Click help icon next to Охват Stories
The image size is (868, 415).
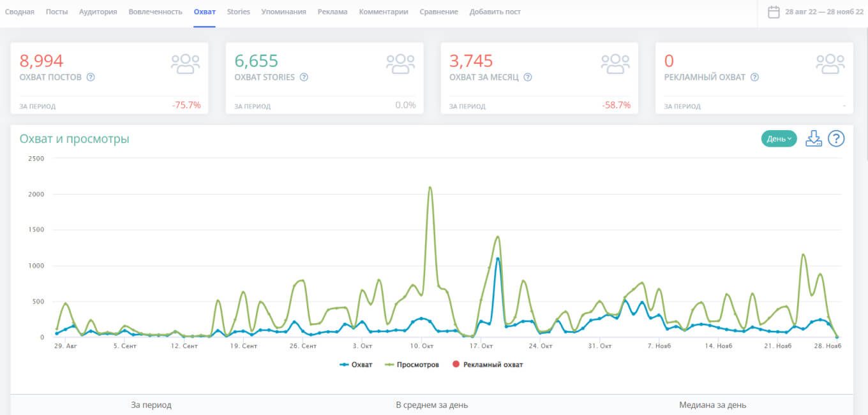pos(304,77)
